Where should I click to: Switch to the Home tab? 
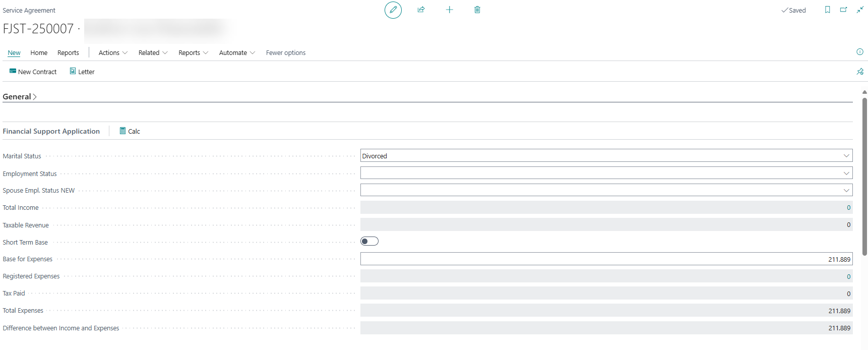click(39, 52)
